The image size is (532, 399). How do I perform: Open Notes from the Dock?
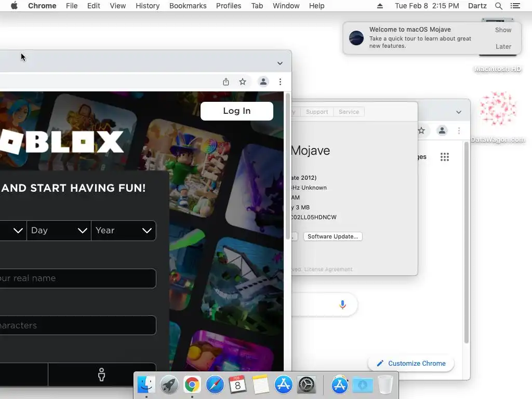tap(261, 385)
